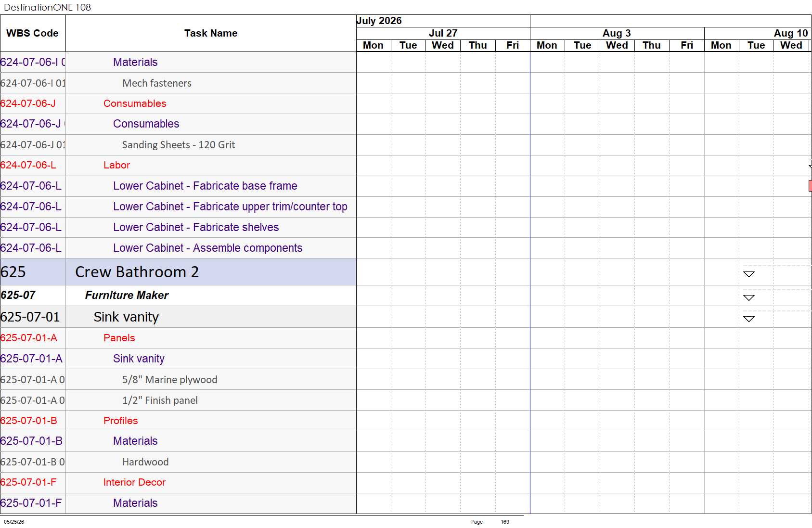Click WBS code 625 cell
812x528 pixels.
coord(33,272)
